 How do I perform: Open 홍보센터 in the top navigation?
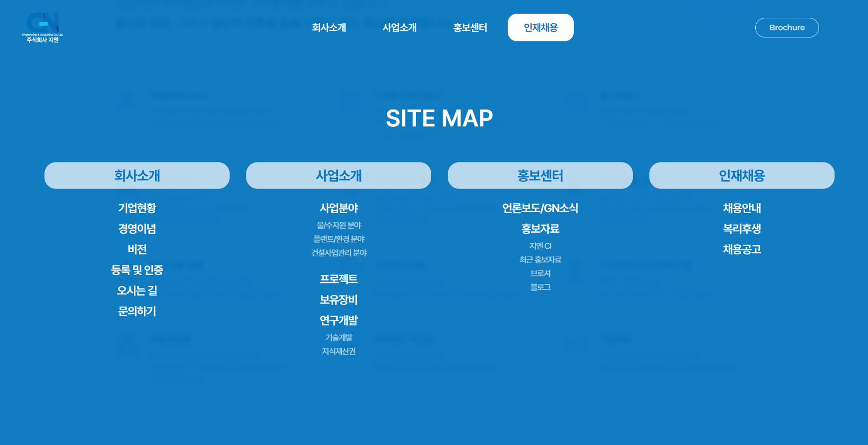pyautogui.click(x=470, y=28)
